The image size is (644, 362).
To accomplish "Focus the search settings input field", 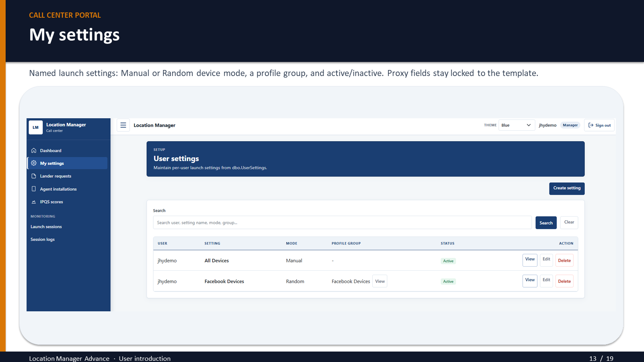I will (342, 222).
